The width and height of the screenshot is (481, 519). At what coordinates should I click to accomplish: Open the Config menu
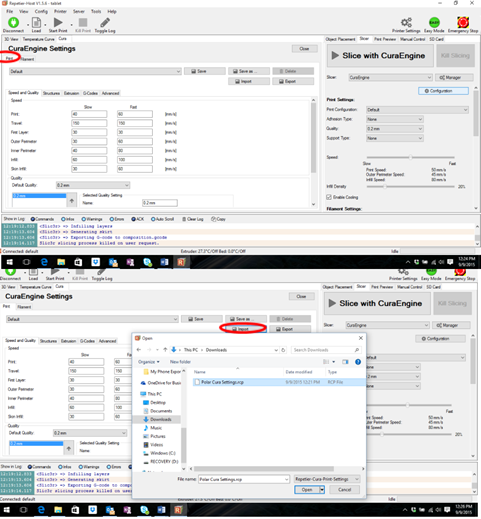tap(41, 11)
